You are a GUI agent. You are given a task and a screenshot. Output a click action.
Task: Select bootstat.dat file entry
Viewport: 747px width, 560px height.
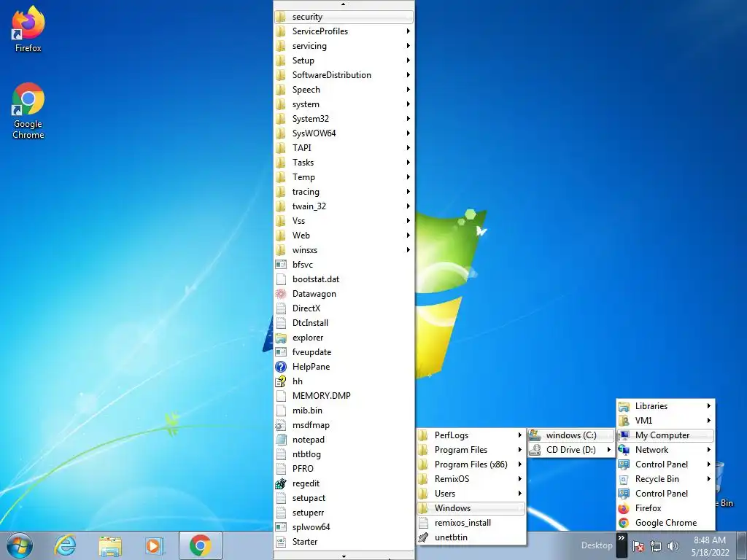click(344, 279)
